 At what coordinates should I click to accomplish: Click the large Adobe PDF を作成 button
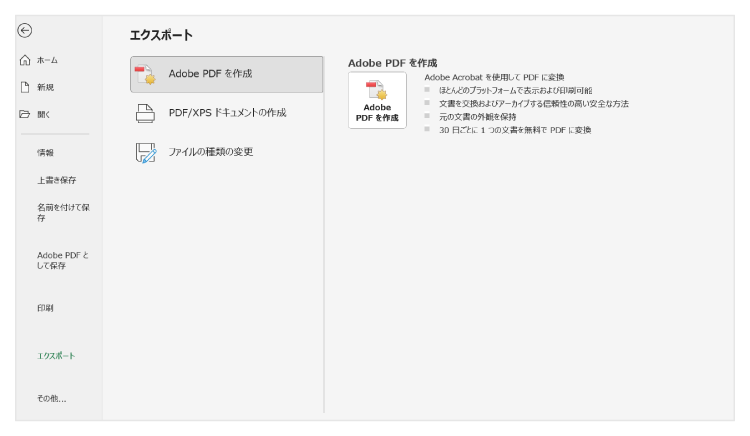377,100
